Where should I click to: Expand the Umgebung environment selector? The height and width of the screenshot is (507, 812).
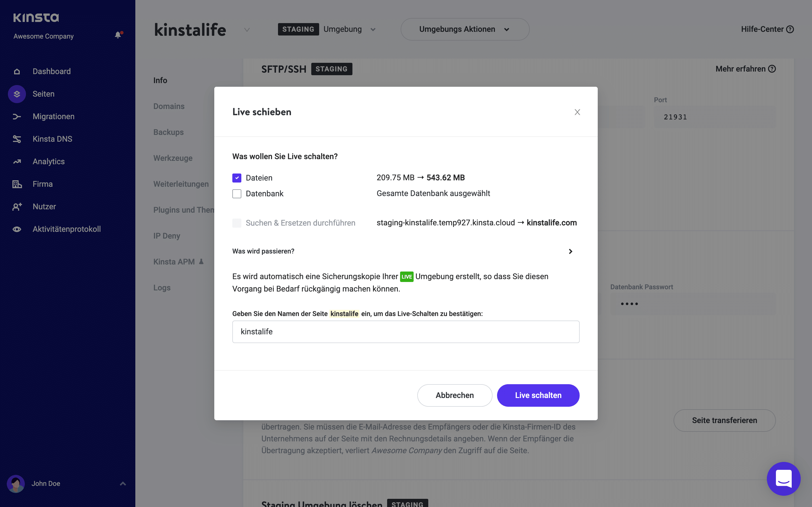click(x=373, y=29)
